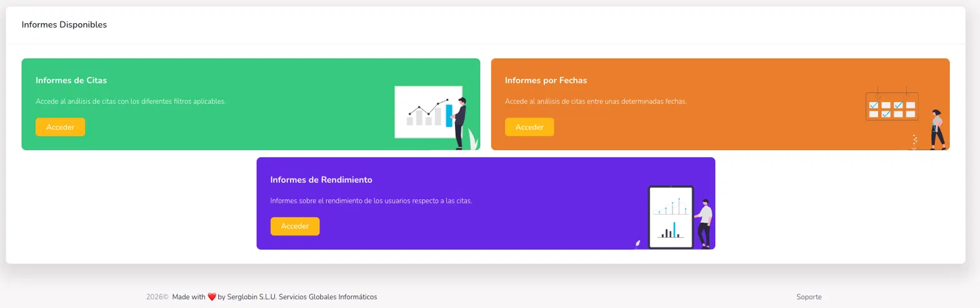Click Acceder in Informes por Fechas card
This screenshot has width=980, height=308.
[x=529, y=127]
